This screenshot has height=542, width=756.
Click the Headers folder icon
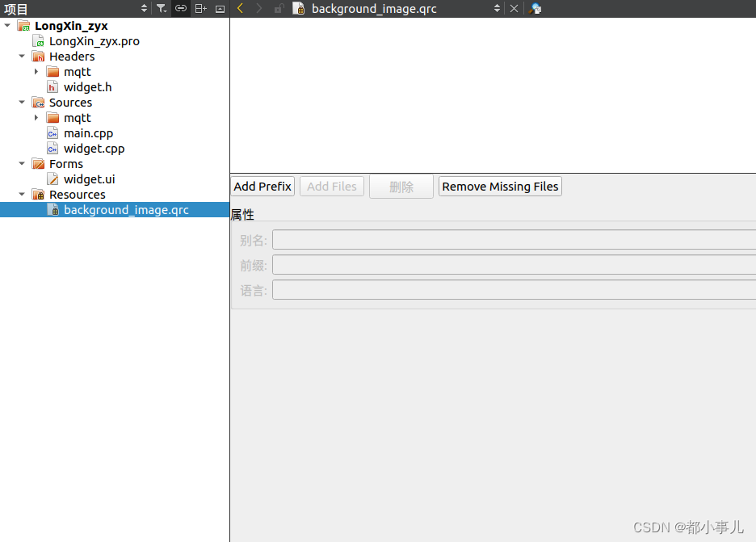38,56
